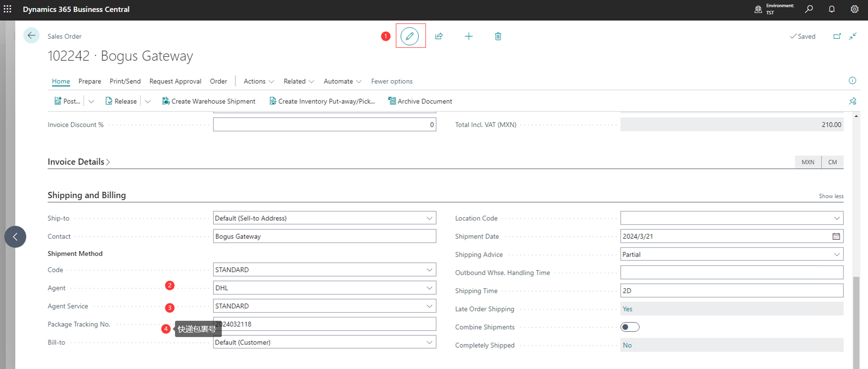
Task: Open the Shipment Method Code dropdown
Action: pos(429,270)
